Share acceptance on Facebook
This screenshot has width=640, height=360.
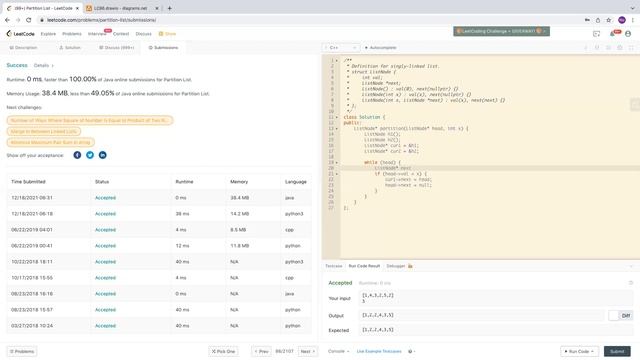(x=77, y=155)
